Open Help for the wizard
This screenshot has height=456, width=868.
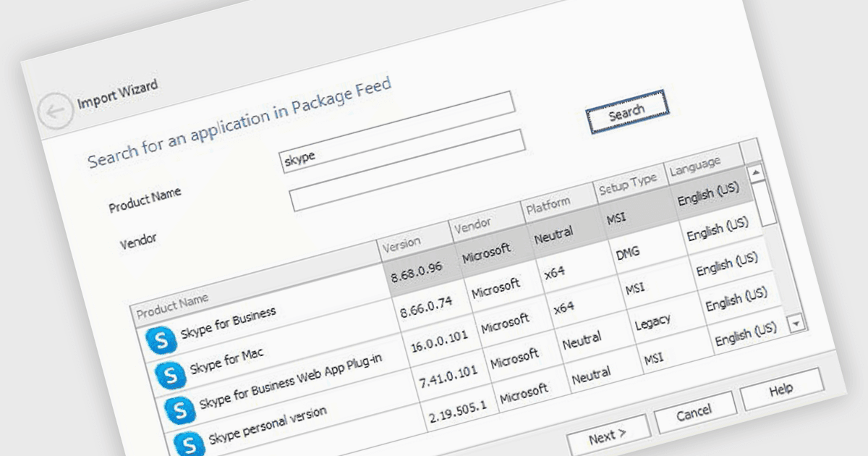(781, 389)
